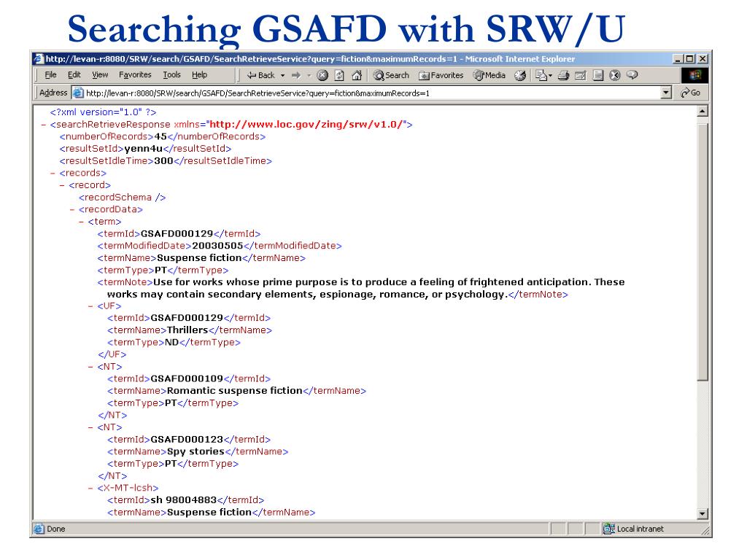This screenshot has height=560, width=747.
Task: Click the scroll up arrow
Action: pos(703,112)
